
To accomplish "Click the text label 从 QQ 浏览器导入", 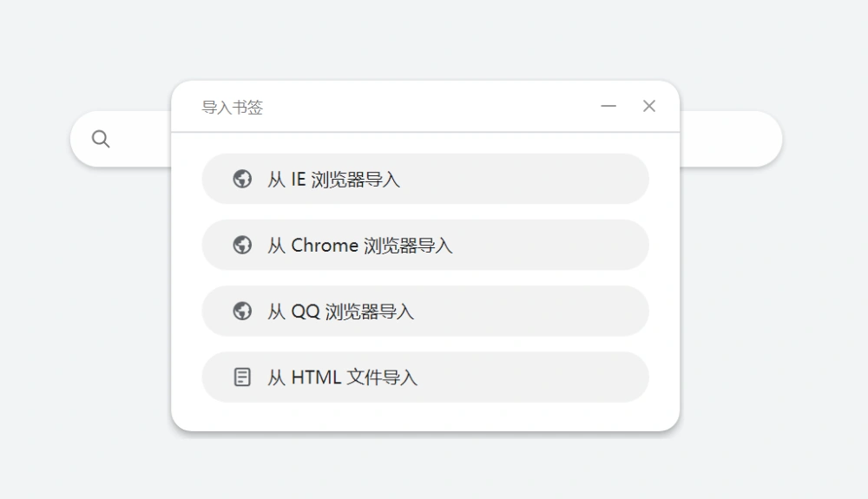I will [340, 312].
